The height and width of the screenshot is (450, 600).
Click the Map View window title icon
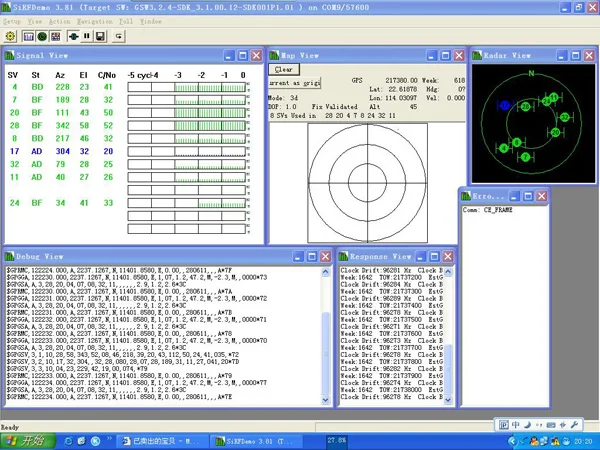tap(274, 55)
